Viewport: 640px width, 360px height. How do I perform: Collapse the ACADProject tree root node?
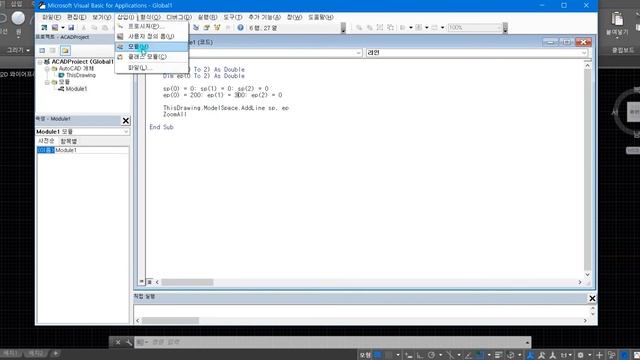[x=40, y=62]
